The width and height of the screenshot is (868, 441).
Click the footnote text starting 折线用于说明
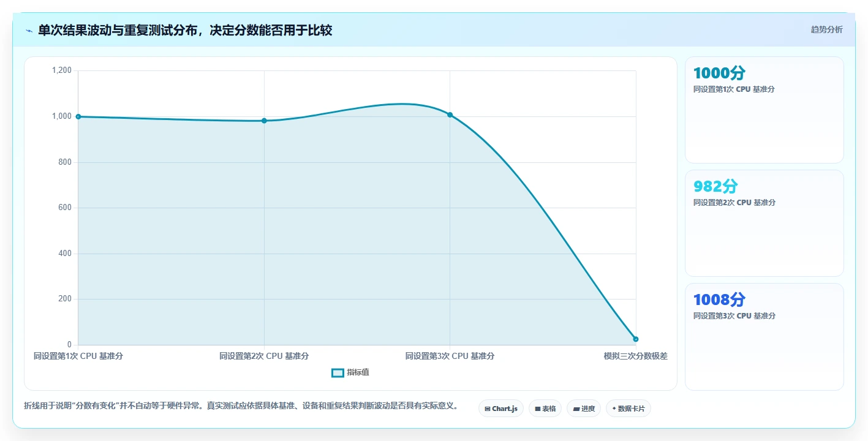241,406
